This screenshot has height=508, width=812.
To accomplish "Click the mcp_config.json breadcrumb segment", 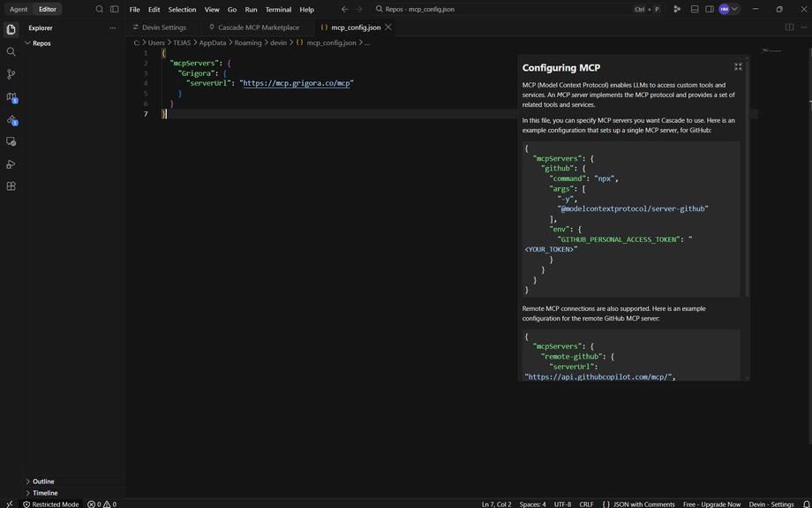I will tap(327, 43).
